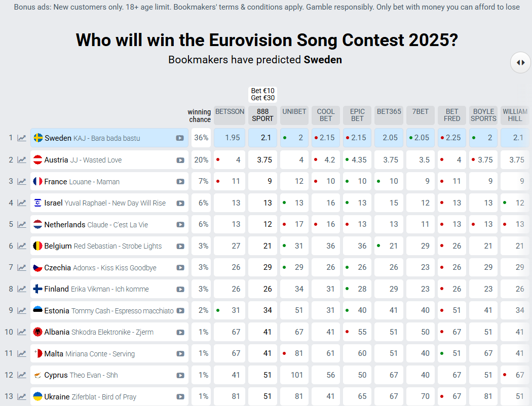Show the odds history graph for Israel

click(x=22, y=203)
